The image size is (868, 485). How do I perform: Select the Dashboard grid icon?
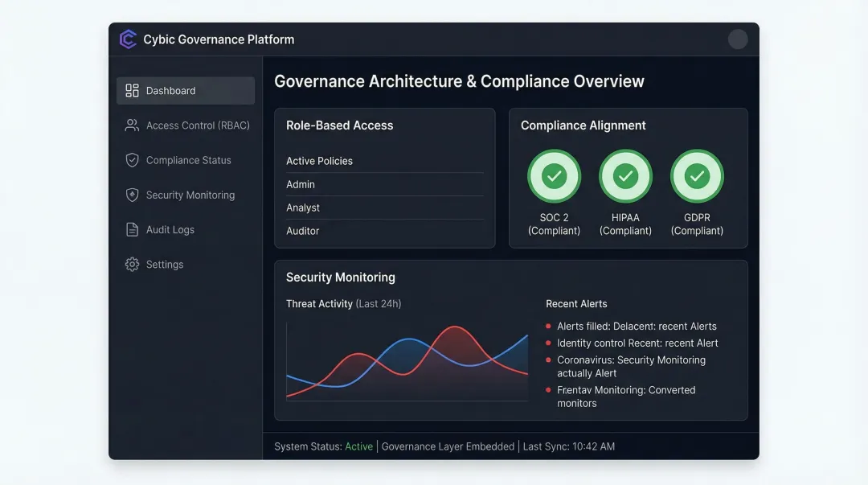coord(131,90)
